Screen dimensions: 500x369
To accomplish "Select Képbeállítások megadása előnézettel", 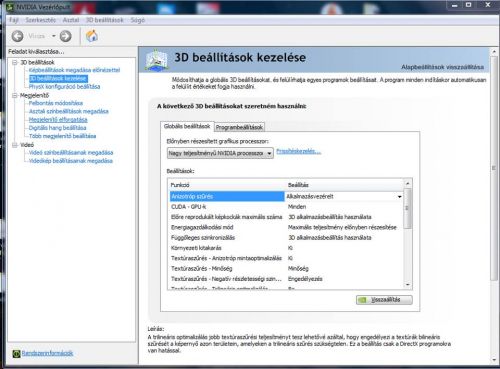I will coord(74,70).
